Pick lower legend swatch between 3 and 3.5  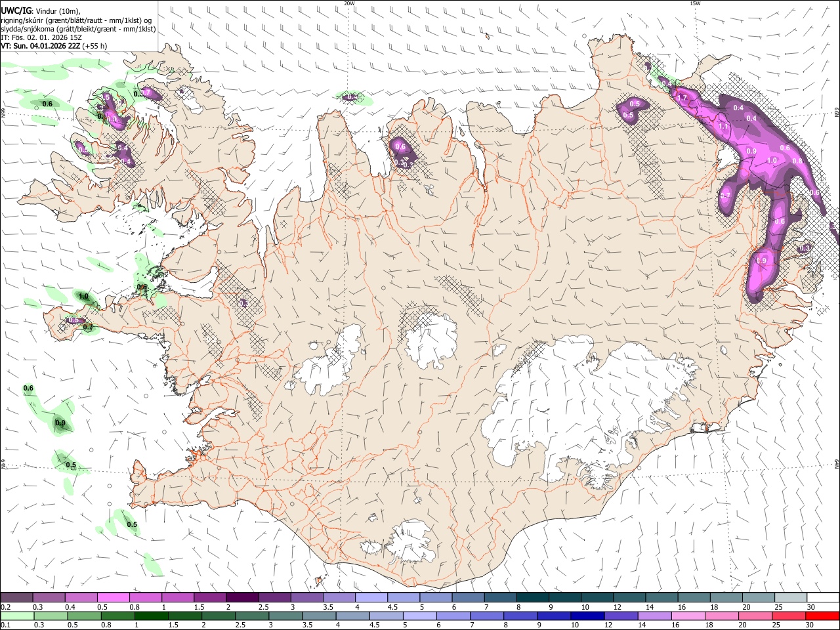pyautogui.click(x=285, y=616)
